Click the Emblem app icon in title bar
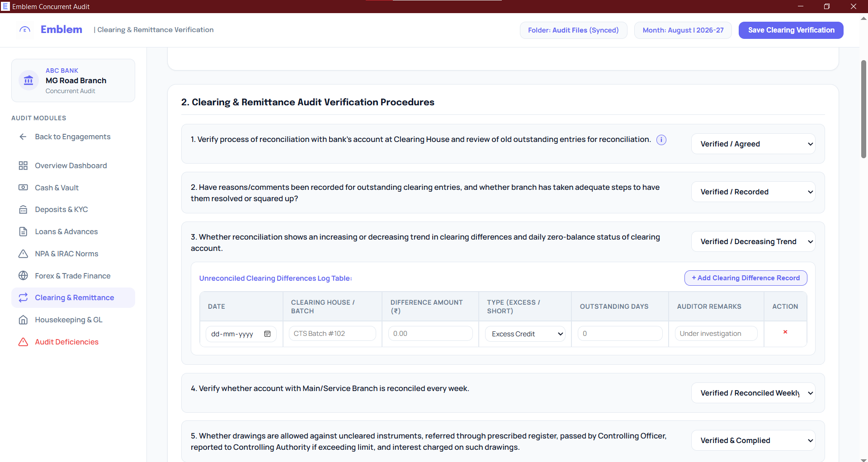 click(6, 6)
